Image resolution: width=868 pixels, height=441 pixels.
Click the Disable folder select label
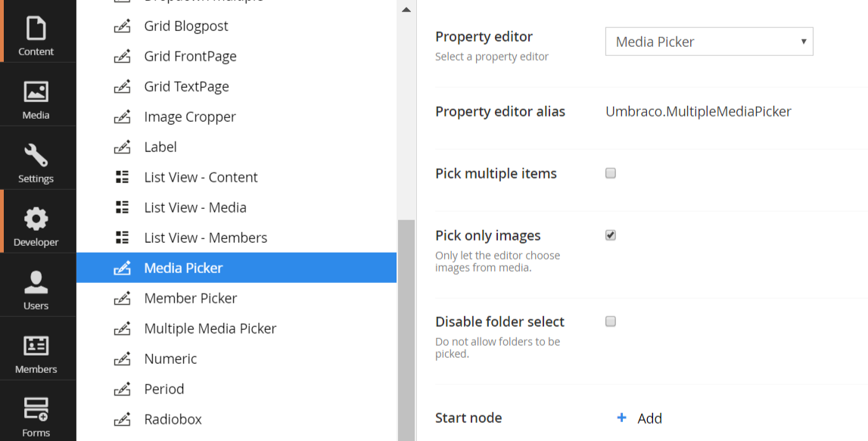click(x=500, y=321)
